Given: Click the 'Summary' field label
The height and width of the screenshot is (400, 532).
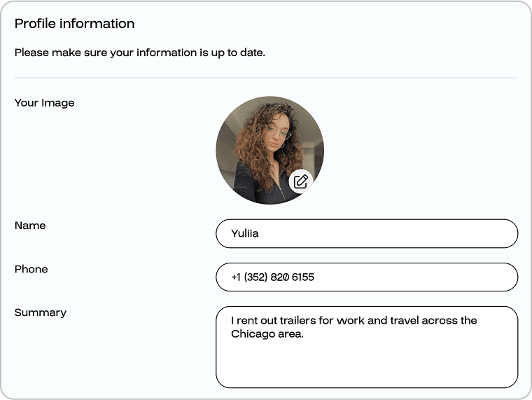Looking at the screenshot, I should pyautogui.click(x=41, y=312).
